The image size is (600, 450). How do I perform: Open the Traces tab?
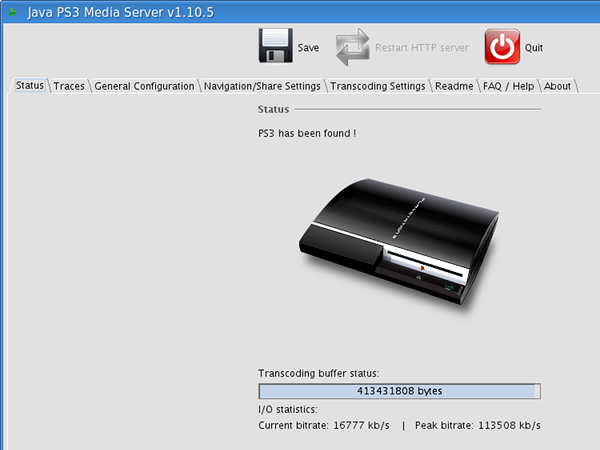[69, 86]
